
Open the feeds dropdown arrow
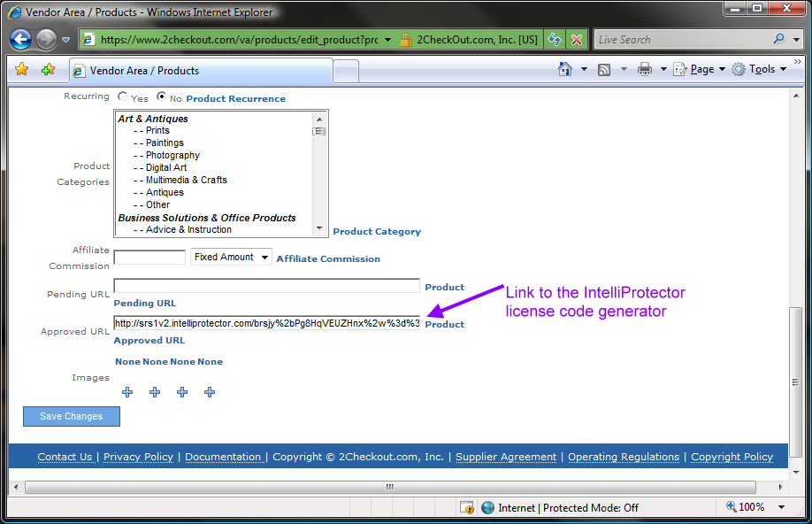pyautogui.click(x=624, y=69)
